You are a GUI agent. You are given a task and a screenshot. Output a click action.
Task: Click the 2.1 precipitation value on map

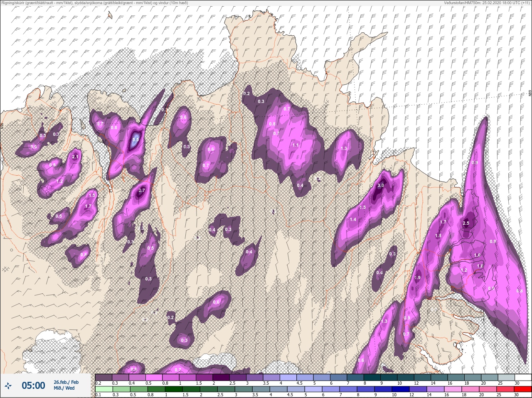75,157
